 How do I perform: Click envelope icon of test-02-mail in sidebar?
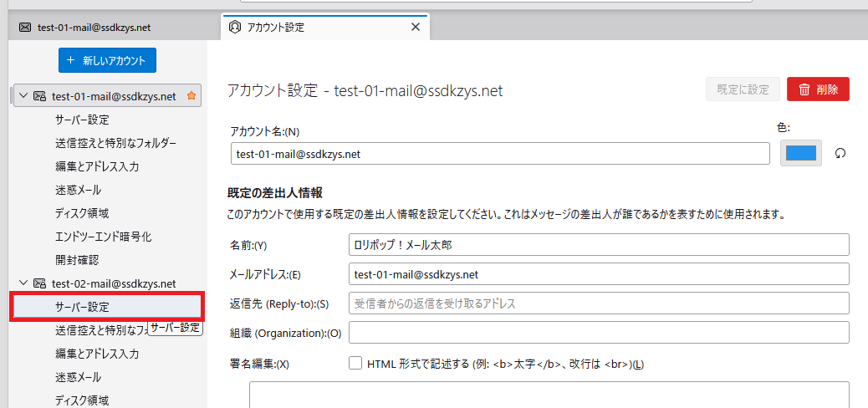point(39,283)
